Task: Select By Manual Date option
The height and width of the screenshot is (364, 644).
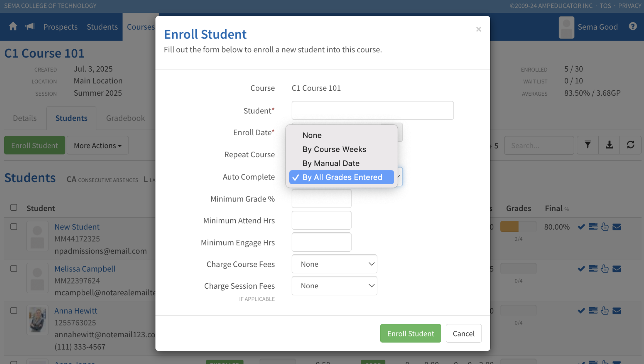Action: tap(331, 163)
